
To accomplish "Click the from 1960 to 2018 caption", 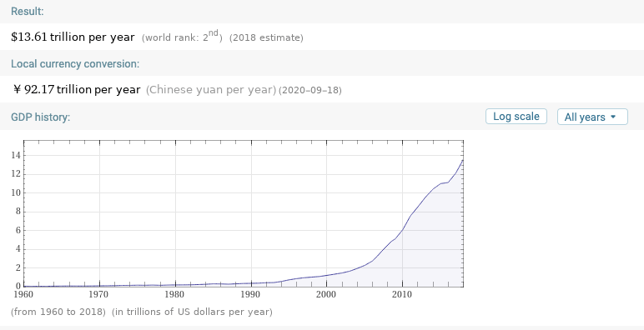I will (x=58, y=312).
